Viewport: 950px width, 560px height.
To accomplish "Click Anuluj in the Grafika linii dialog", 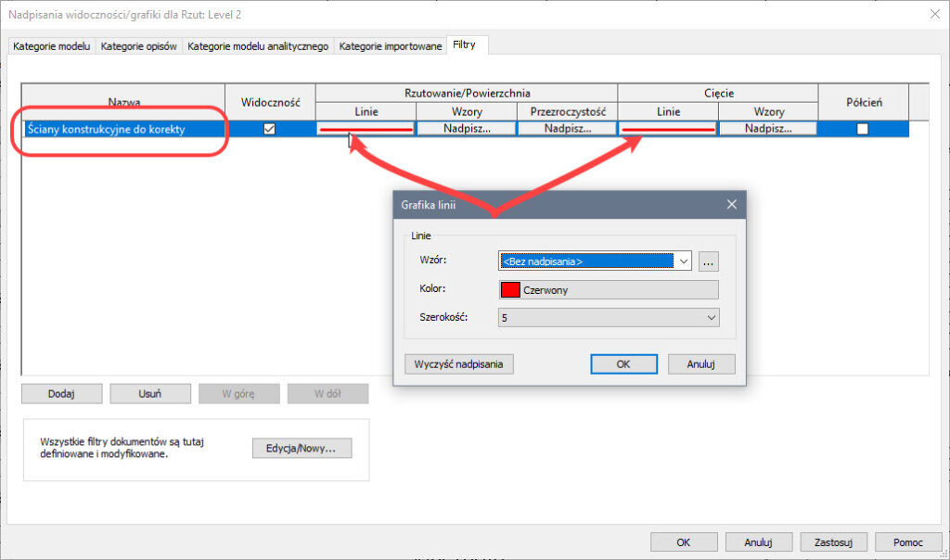I will point(701,364).
